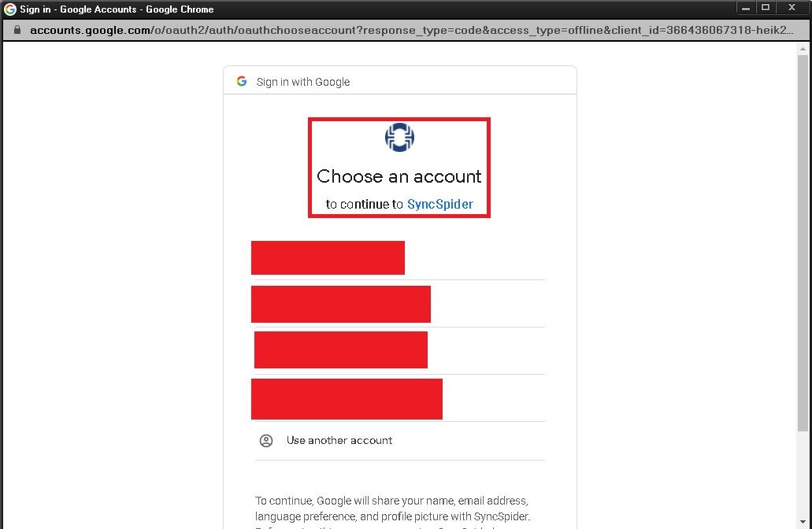Click the Sign in with Google header text
The height and width of the screenshot is (529, 812).
tap(303, 82)
